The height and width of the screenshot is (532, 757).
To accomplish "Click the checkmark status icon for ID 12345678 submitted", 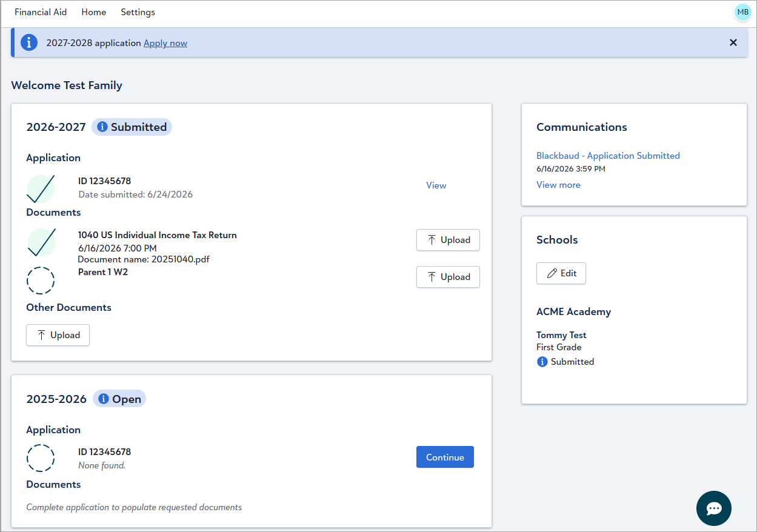I will click(x=41, y=188).
